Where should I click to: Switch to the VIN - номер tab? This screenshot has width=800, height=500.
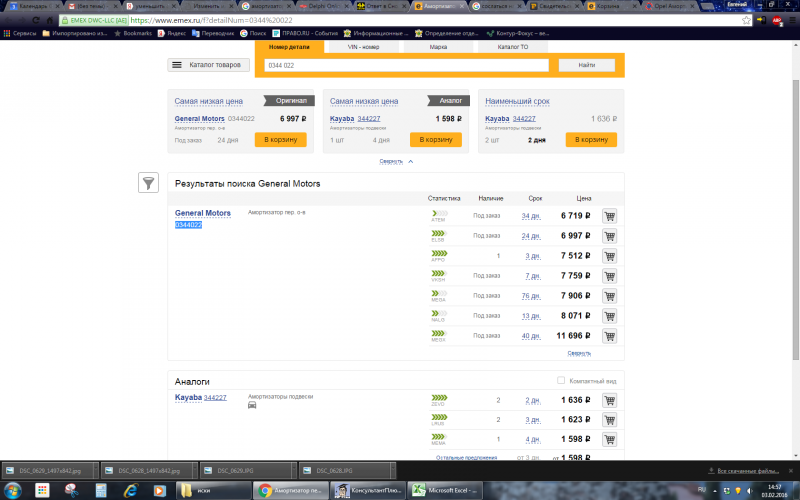(363, 47)
